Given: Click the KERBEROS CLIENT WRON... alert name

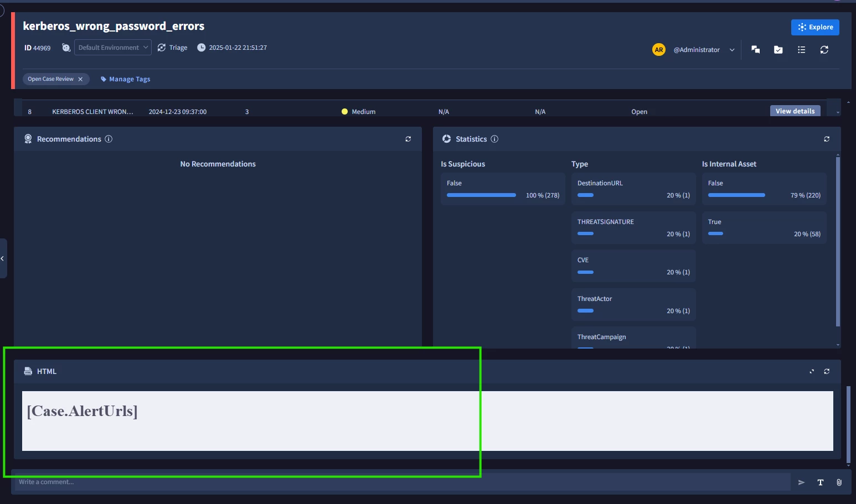Looking at the screenshot, I should click(92, 112).
